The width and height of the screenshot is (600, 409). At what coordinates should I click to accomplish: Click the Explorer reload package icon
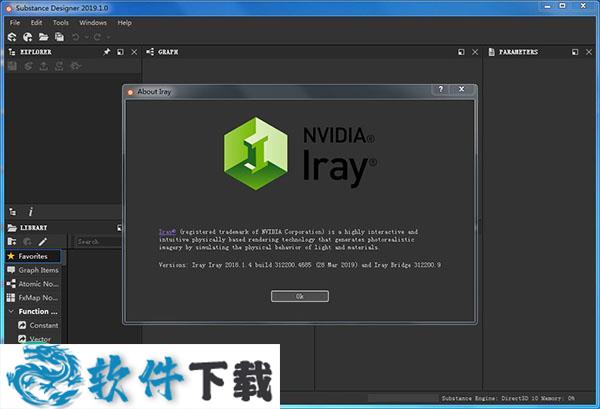pyautogui.click(x=59, y=66)
